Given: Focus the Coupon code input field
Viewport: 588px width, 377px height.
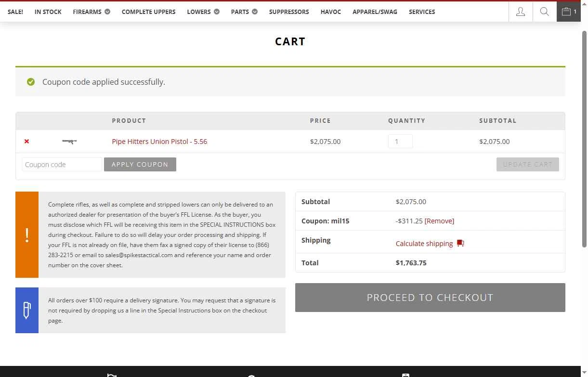Looking at the screenshot, I should coord(62,164).
